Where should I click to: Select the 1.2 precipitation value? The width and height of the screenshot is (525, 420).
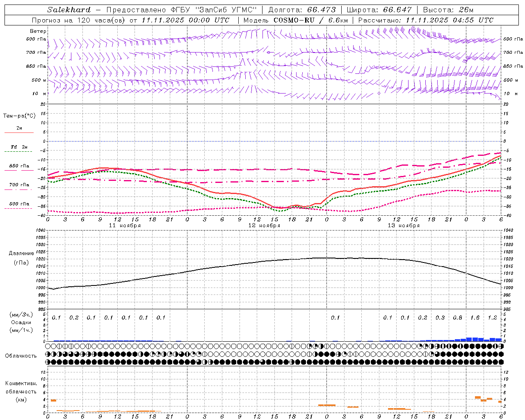click(x=492, y=318)
